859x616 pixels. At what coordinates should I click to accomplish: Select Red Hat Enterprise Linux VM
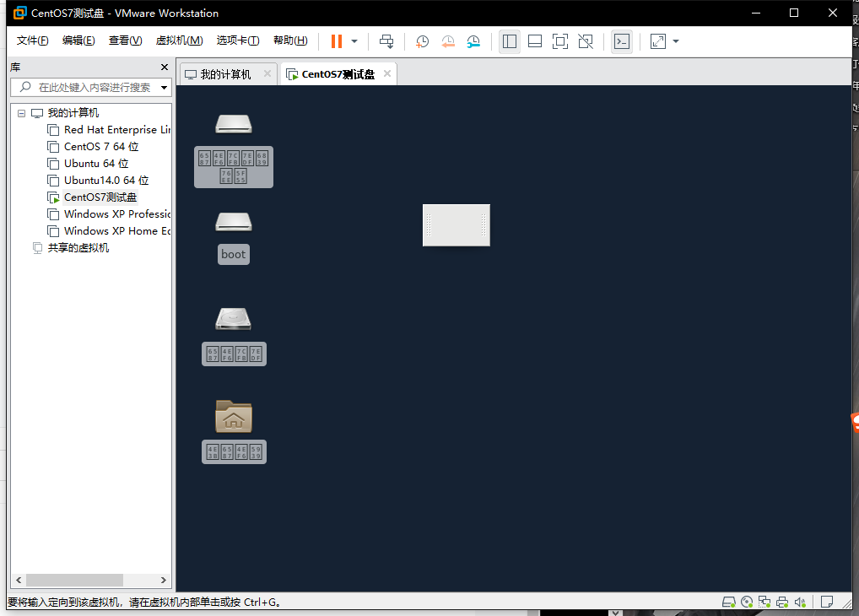116,130
